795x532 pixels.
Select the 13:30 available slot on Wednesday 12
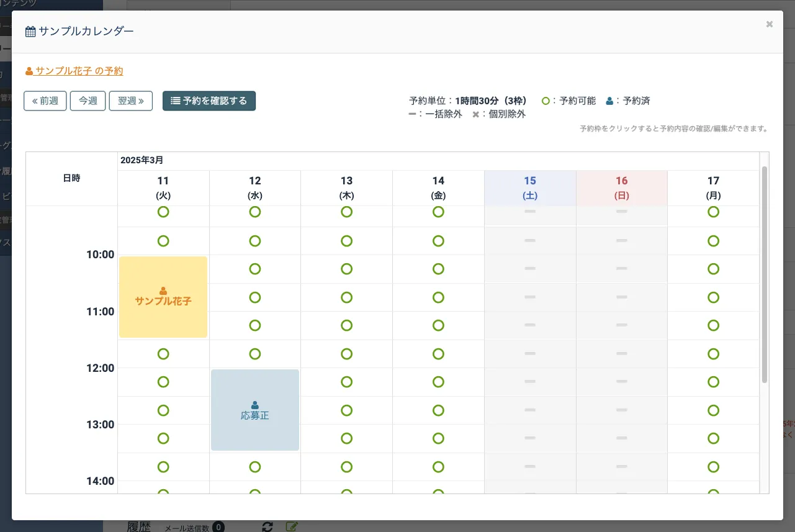point(254,467)
